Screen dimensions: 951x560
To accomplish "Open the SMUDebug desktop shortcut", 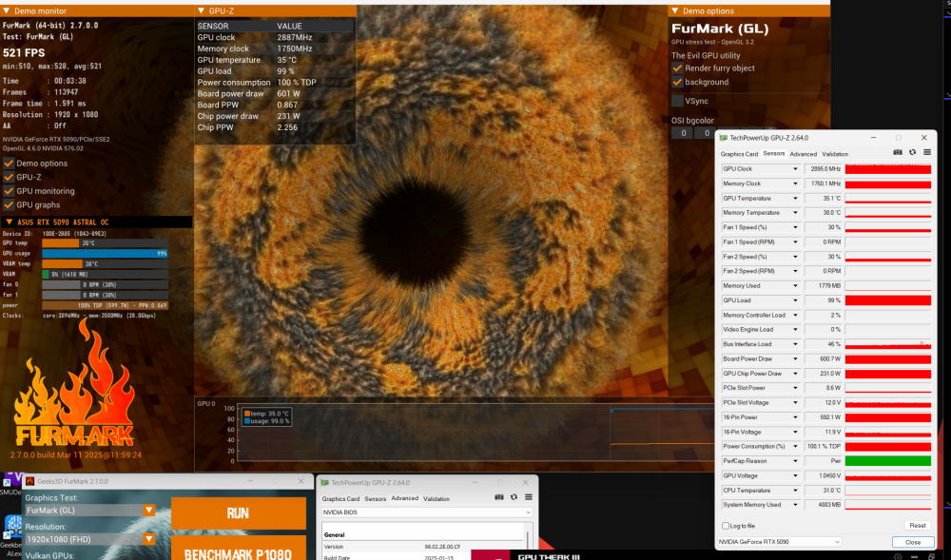I will [x=10, y=484].
